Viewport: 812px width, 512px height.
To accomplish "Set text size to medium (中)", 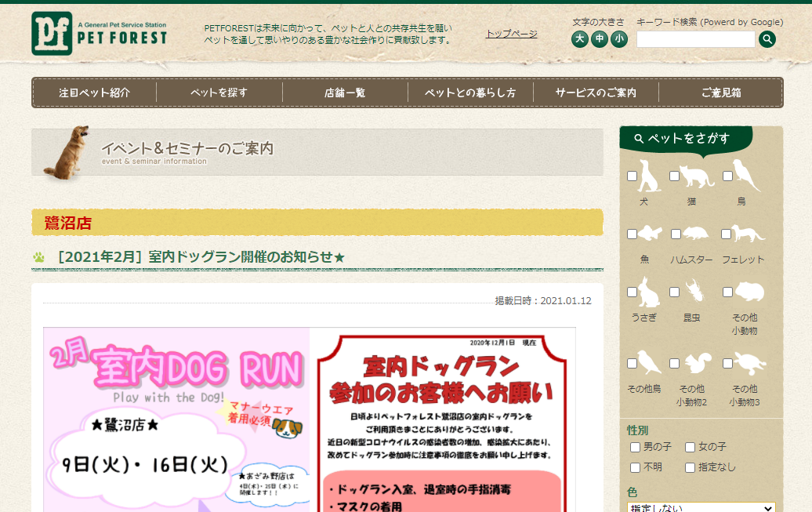I will click(x=599, y=39).
